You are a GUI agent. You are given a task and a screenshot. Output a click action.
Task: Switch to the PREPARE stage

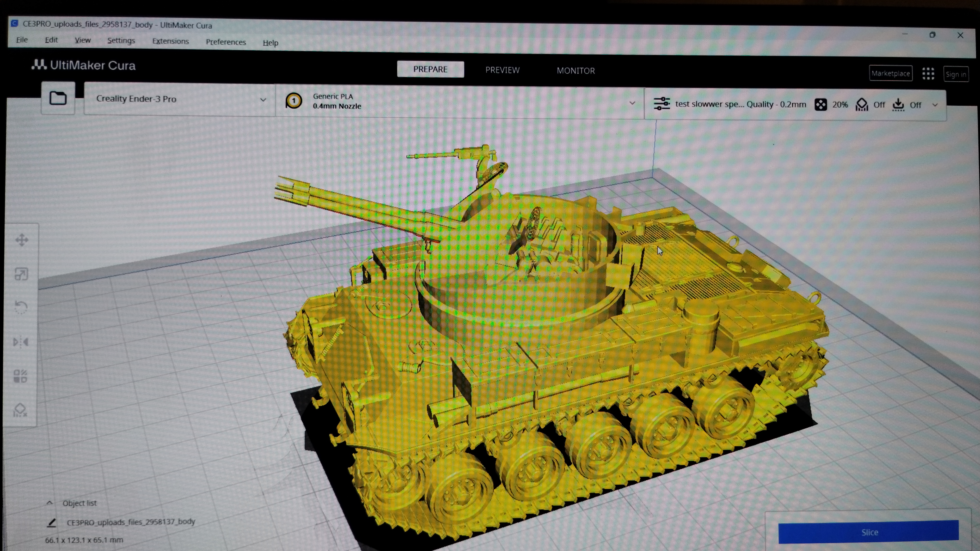430,69
